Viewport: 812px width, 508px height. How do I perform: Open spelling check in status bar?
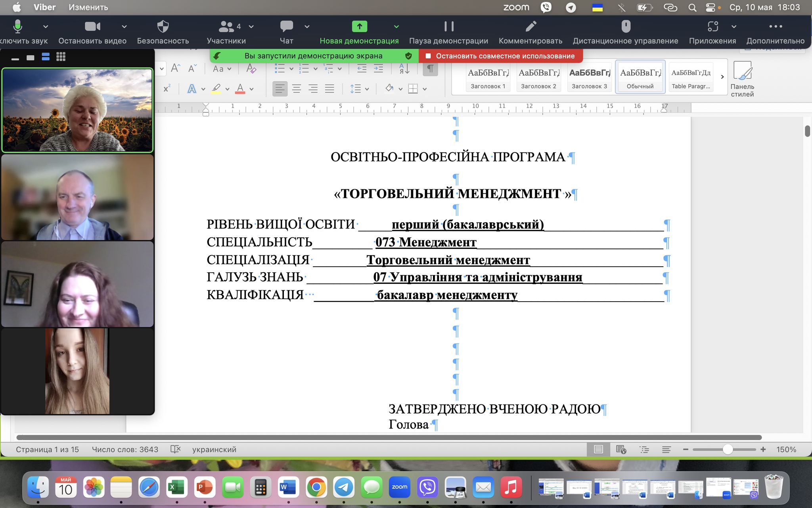(x=175, y=449)
